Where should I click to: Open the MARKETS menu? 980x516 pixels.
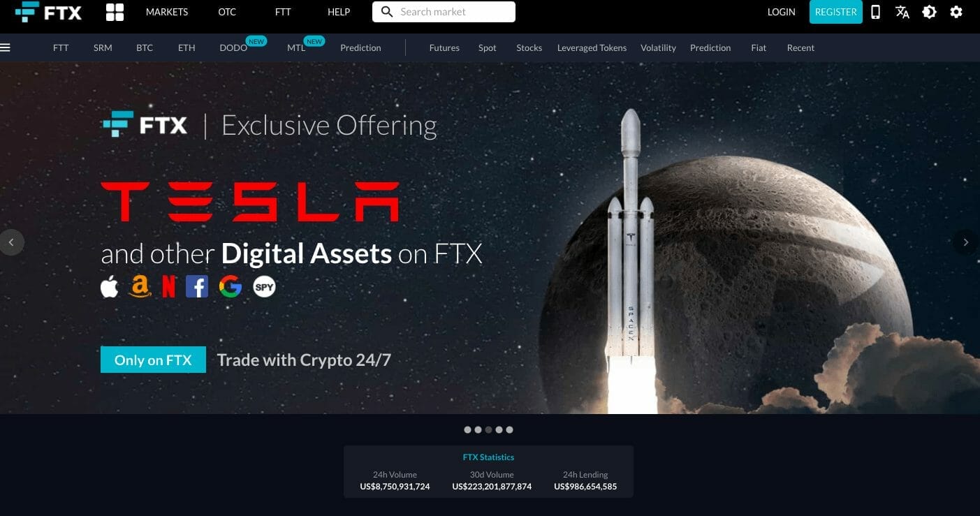coord(167,12)
